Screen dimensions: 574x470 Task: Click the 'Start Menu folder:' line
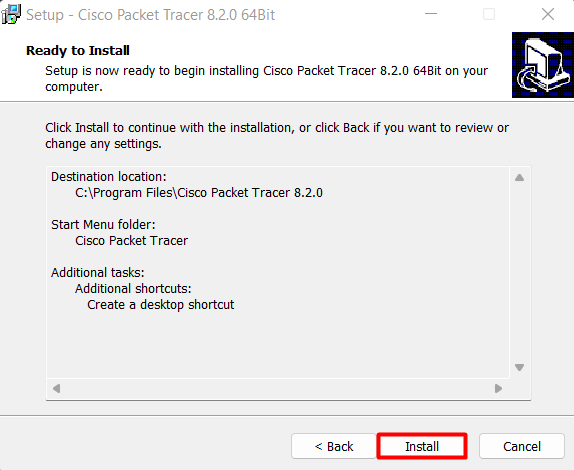pos(103,225)
